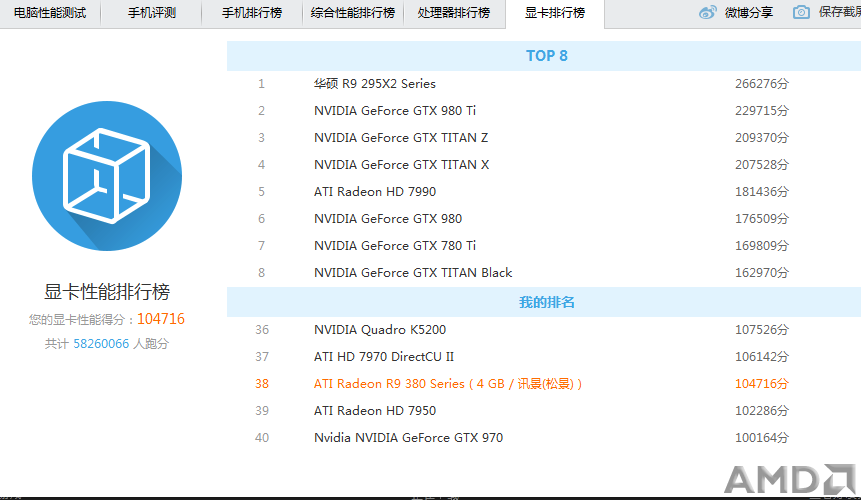Select the rank 6 NVIDIA GeForce GTX 980 row
861x500 pixels.
(544, 218)
